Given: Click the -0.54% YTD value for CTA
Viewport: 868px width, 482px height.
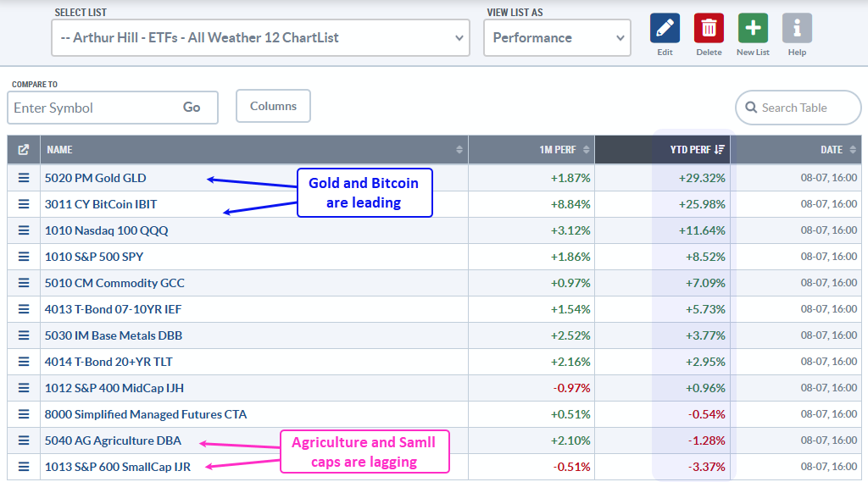Looking at the screenshot, I should tap(706, 414).
